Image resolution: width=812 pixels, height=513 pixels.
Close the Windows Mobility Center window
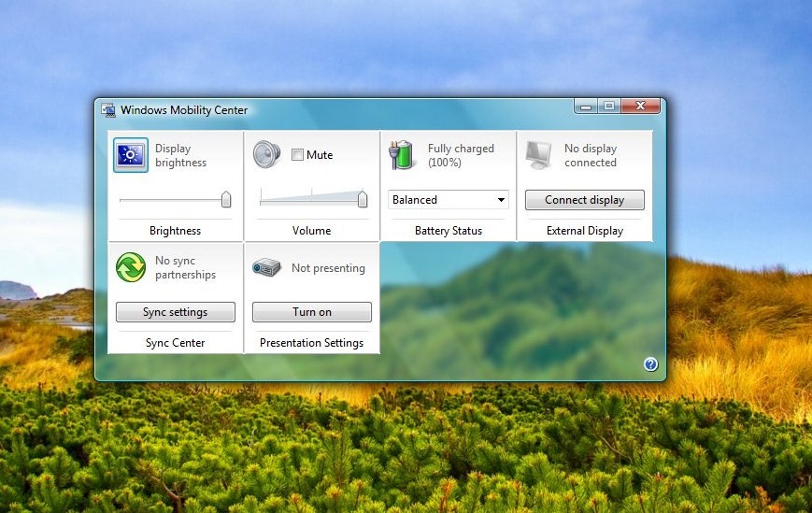(x=641, y=107)
